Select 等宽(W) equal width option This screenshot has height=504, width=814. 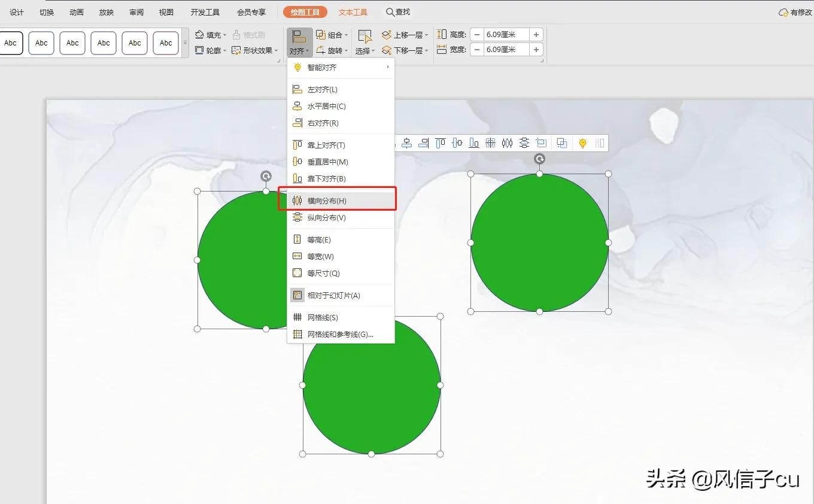[x=341, y=257]
